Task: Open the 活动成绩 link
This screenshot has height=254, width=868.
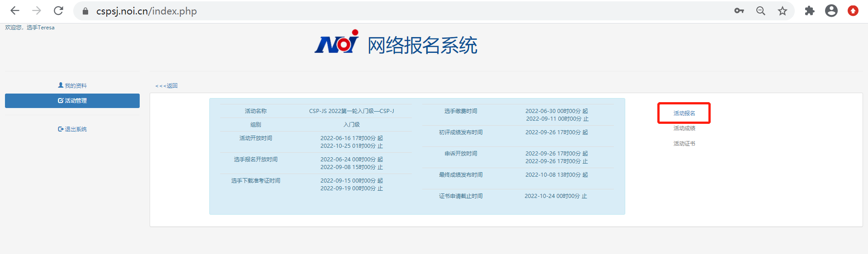Action: point(684,128)
